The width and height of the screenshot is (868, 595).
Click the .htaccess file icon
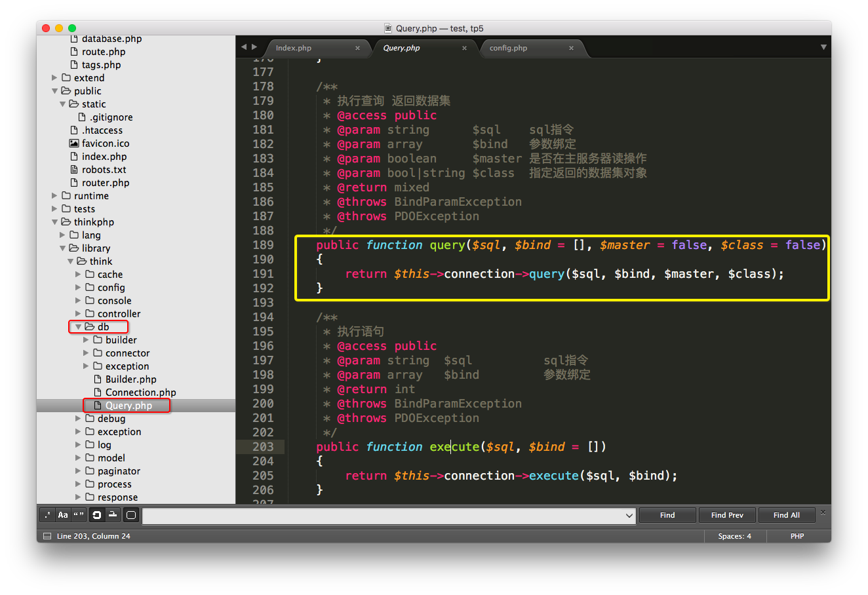74,130
